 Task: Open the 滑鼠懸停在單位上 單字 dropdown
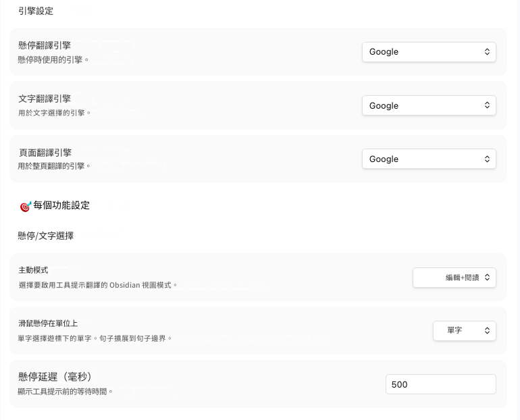[465, 330]
